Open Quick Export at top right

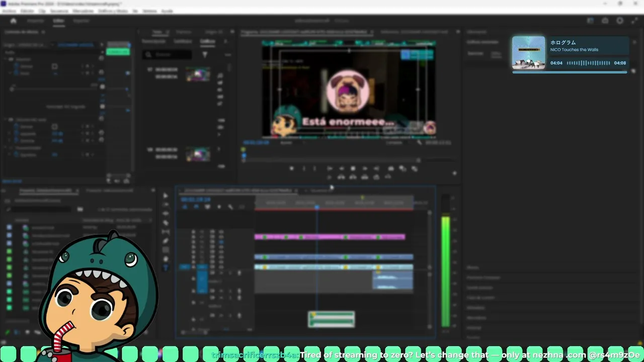[x=605, y=21]
